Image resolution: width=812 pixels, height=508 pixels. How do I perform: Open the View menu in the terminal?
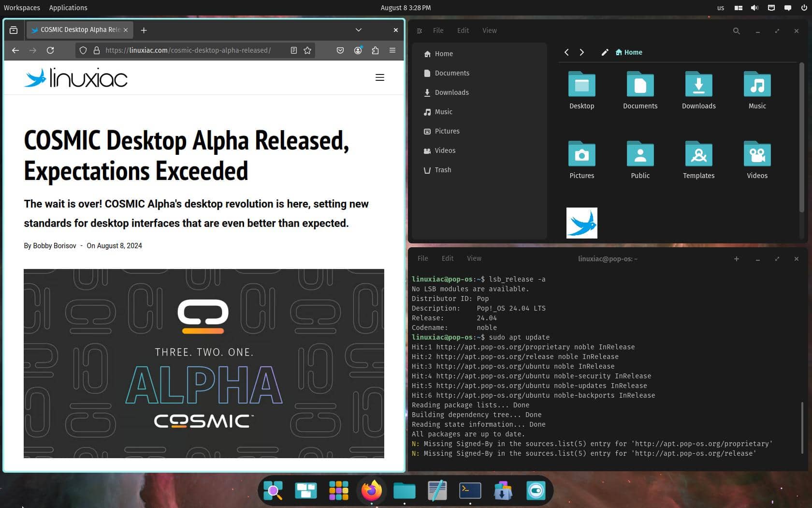pyautogui.click(x=474, y=258)
